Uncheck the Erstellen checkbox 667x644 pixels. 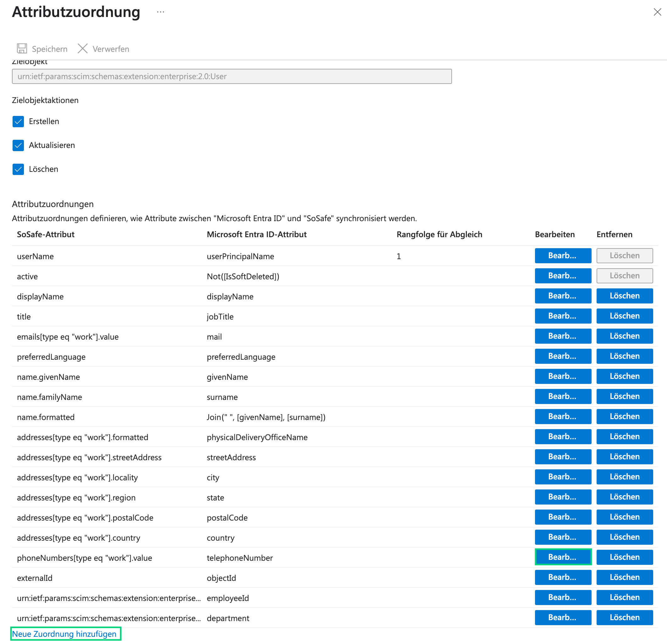[18, 122]
